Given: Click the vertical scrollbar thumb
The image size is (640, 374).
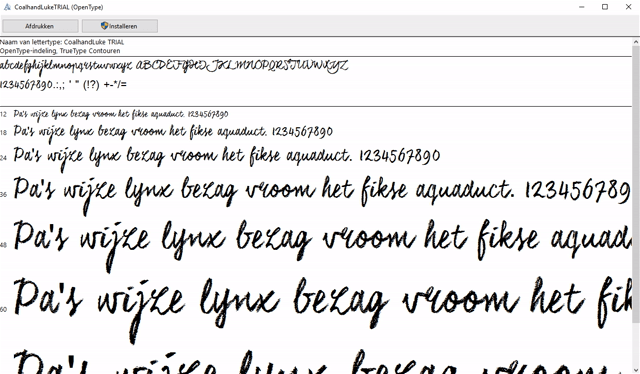Looking at the screenshot, I should (x=636, y=184).
